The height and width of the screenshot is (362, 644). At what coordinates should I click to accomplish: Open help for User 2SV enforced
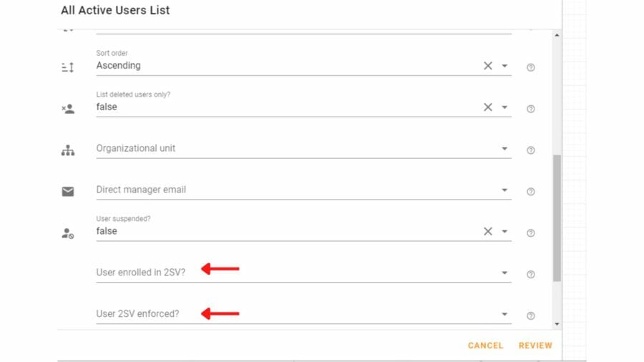(531, 315)
